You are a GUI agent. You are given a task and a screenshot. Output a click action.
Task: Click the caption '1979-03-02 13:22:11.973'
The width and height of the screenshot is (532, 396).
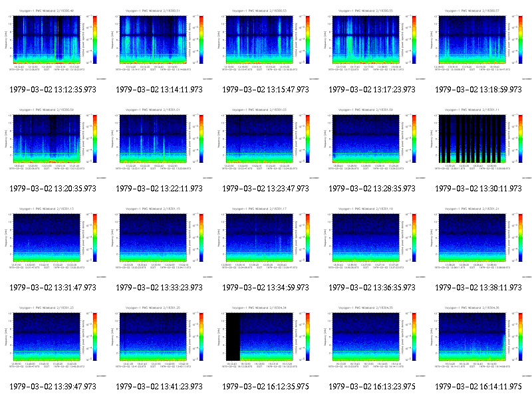pos(159,189)
